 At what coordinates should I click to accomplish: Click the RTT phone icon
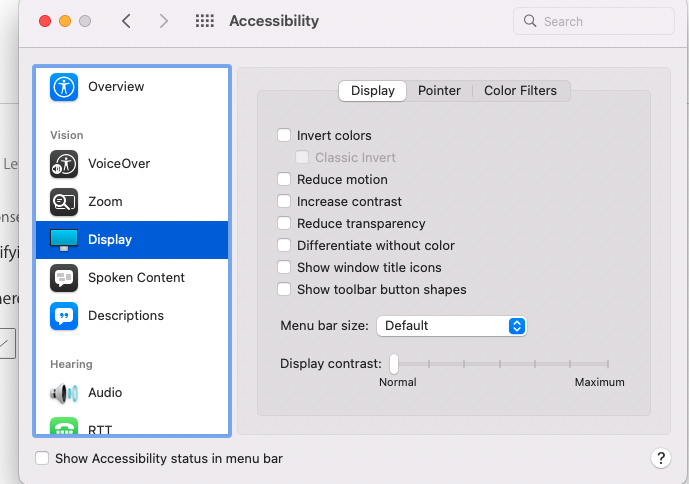(x=64, y=428)
